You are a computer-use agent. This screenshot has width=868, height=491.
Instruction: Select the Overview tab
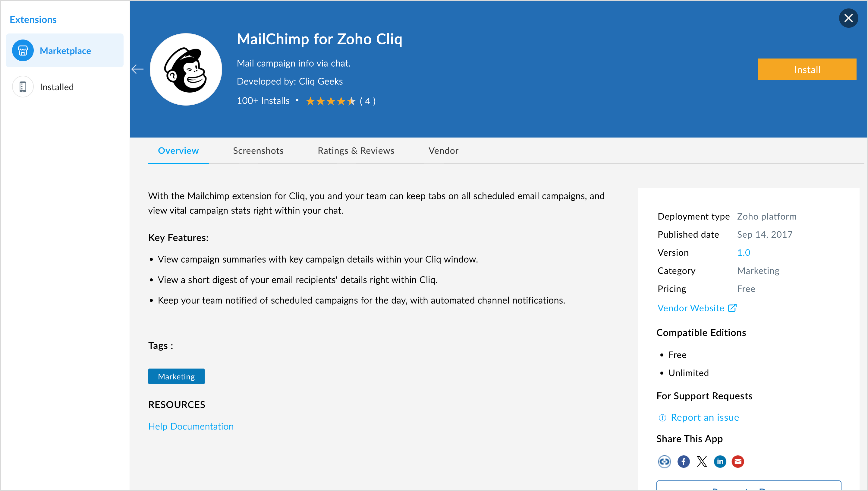pos(178,151)
